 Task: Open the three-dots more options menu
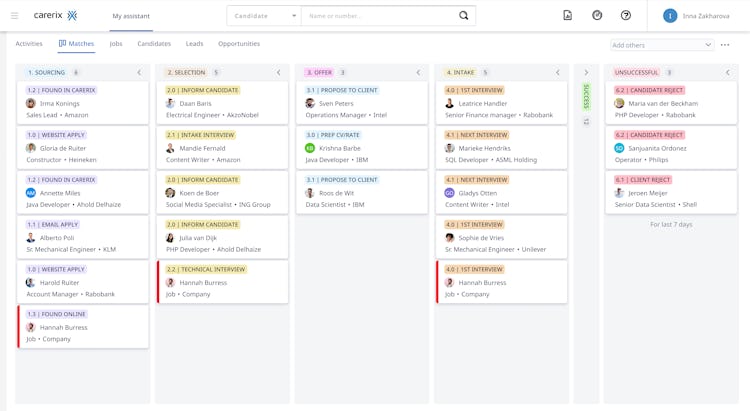725,45
